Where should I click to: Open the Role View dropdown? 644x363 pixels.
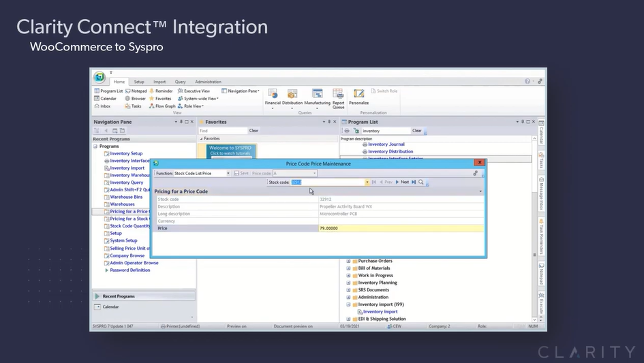pyautogui.click(x=191, y=106)
